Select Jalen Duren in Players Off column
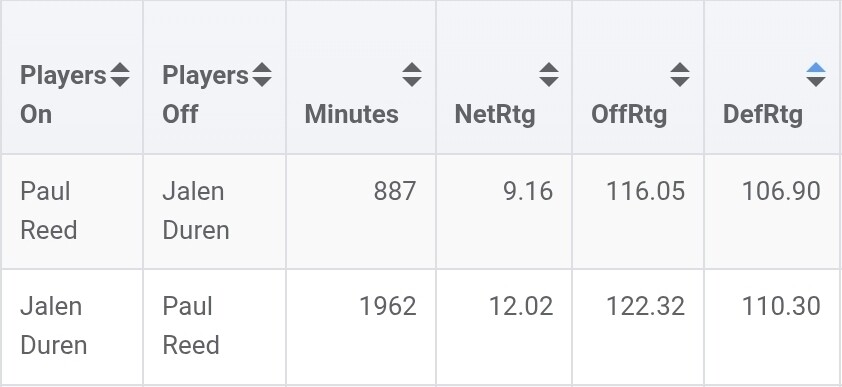Viewport: 842px width, 387px height. [195, 211]
